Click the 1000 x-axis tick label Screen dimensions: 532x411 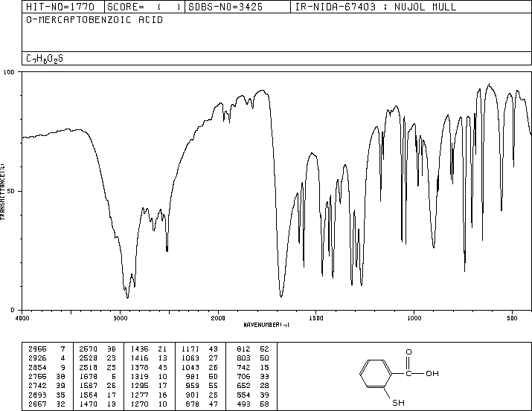click(x=414, y=318)
